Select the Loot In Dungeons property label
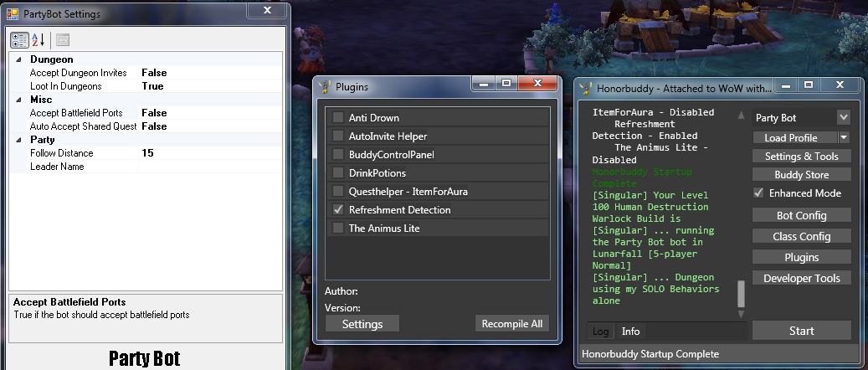868x370 pixels. (x=66, y=86)
